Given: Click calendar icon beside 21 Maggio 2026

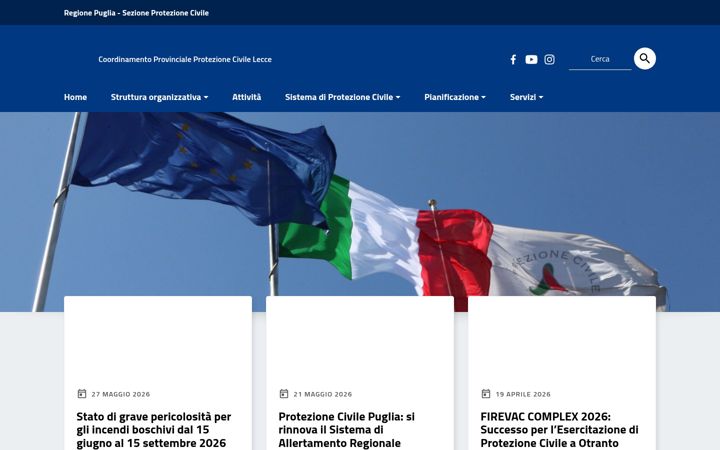Looking at the screenshot, I should (284, 394).
